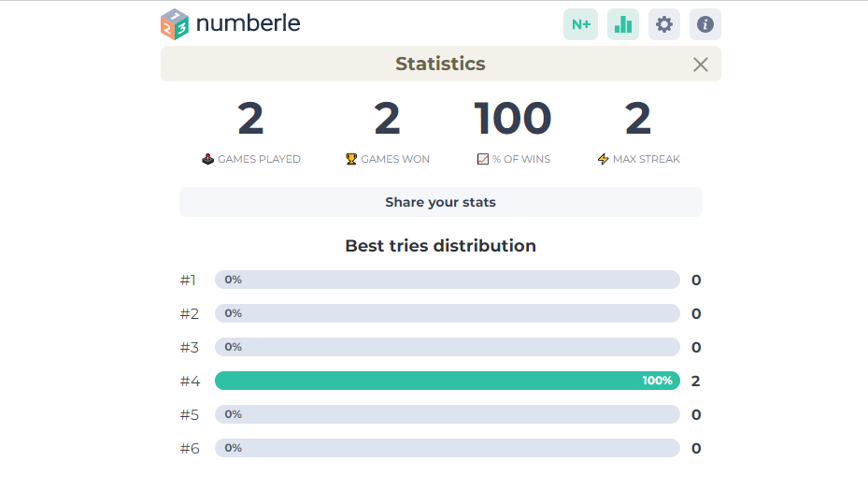Click the #5 distribution bar
Viewport: 868px width, 490px height.
(x=447, y=414)
